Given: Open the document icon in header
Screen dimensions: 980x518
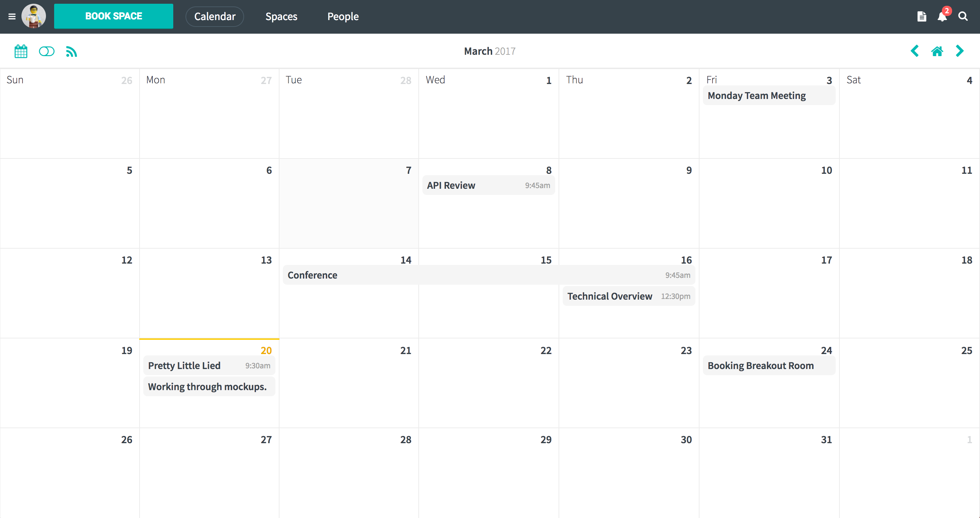Looking at the screenshot, I should [x=922, y=16].
